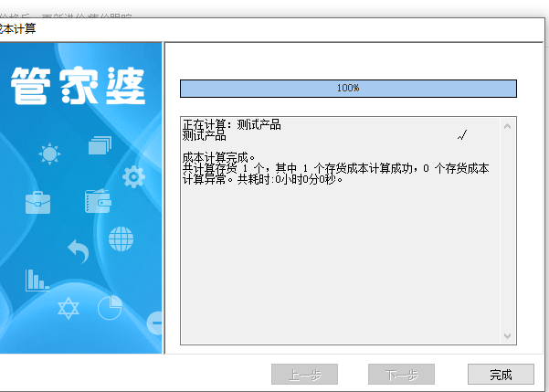
Task: Click the 管家婆 logo on the banner
Action: (x=78, y=86)
